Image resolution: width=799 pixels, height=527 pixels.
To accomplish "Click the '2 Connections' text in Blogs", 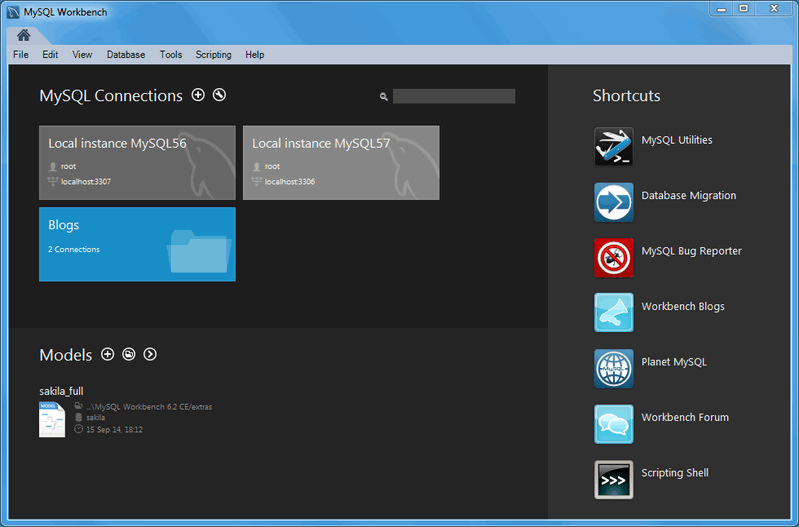I will point(74,249).
